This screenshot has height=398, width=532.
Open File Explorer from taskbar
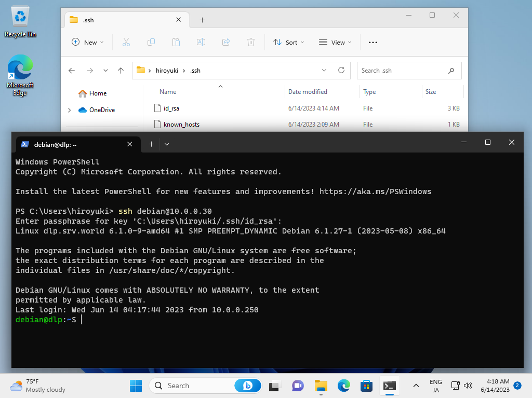click(x=321, y=386)
